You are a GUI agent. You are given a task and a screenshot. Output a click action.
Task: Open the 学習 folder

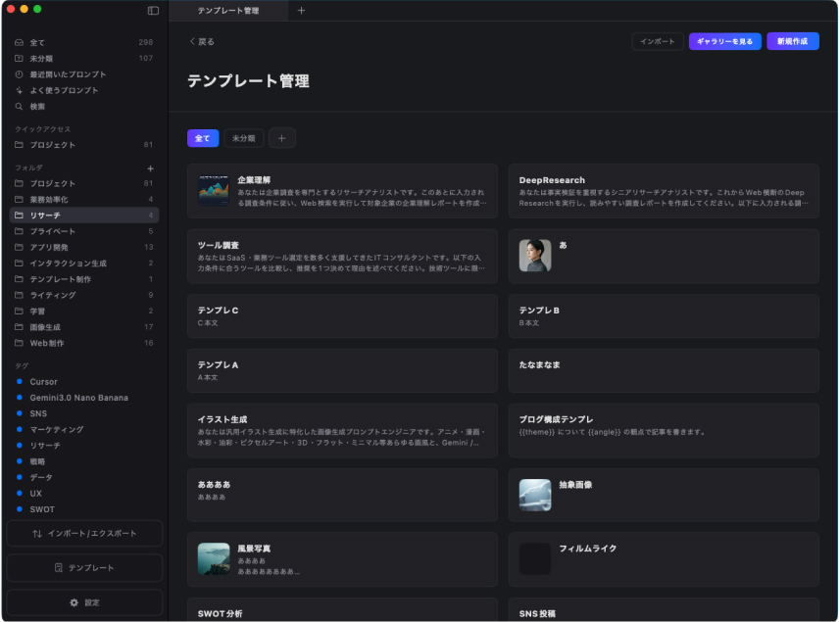[x=84, y=311]
